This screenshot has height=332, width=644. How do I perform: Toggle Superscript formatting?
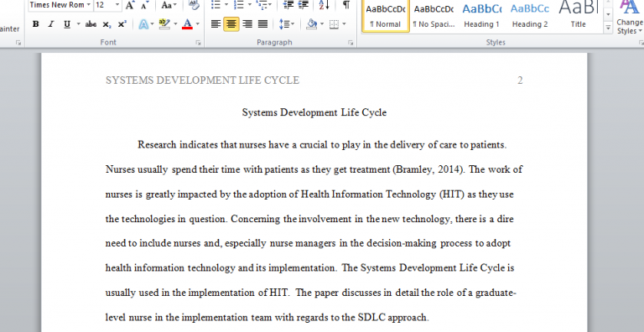coord(122,24)
